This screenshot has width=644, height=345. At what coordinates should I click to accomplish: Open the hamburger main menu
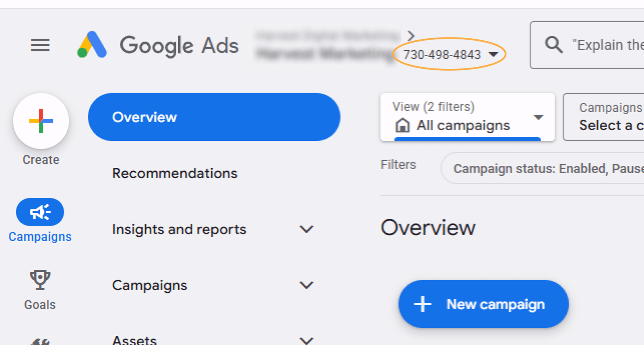point(40,45)
